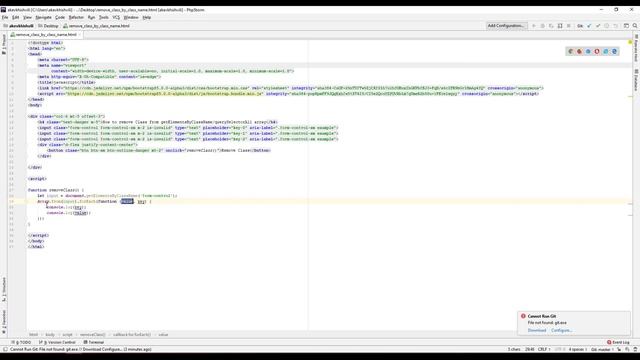Screen dimensions: 640x360
Task: Open the Terminal tool window tab
Action: [x=94, y=342]
